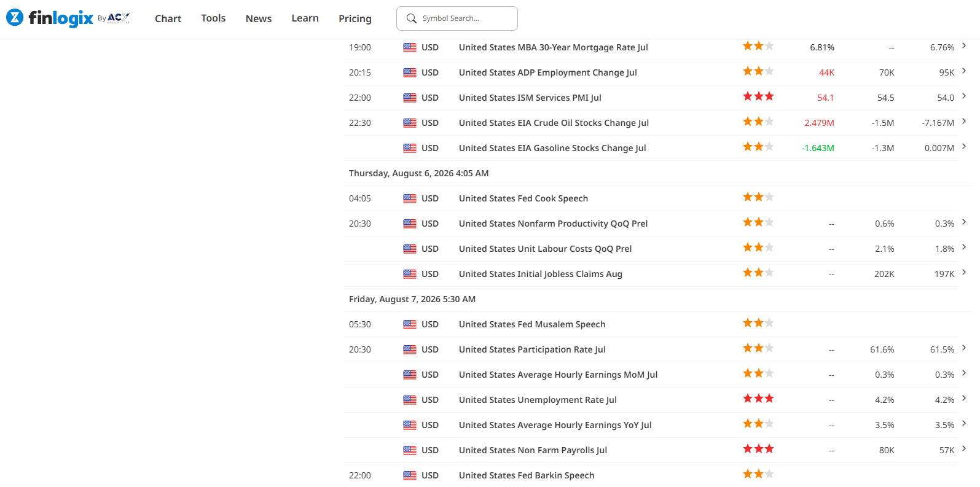
Task: Open the Tools menu
Action: (213, 18)
